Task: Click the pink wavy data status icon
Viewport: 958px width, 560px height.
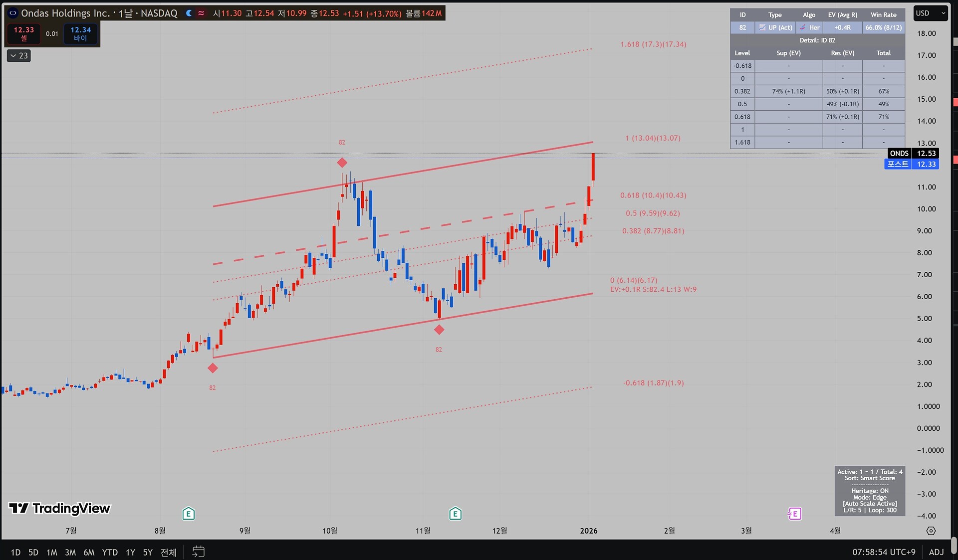Action: (201, 13)
